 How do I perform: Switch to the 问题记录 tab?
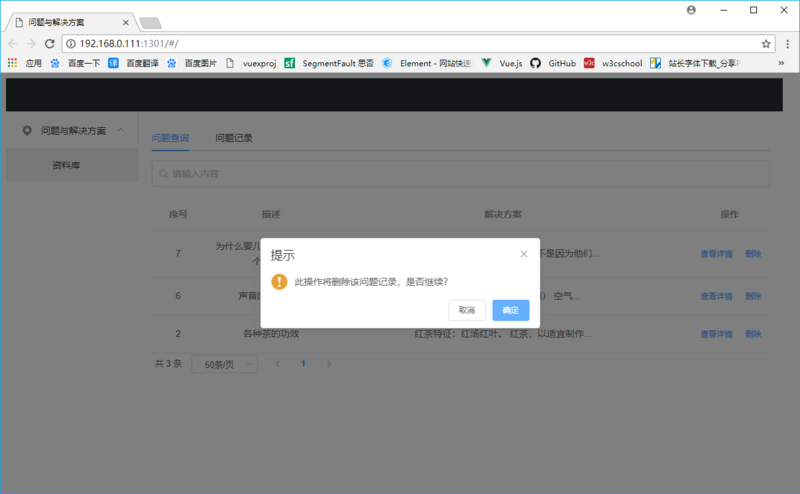click(234, 138)
